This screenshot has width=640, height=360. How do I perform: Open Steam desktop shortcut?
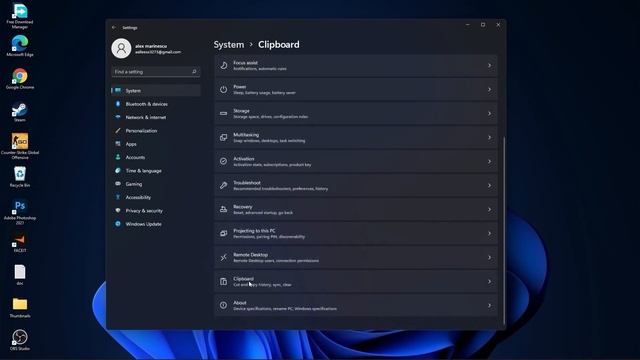[20, 112]
